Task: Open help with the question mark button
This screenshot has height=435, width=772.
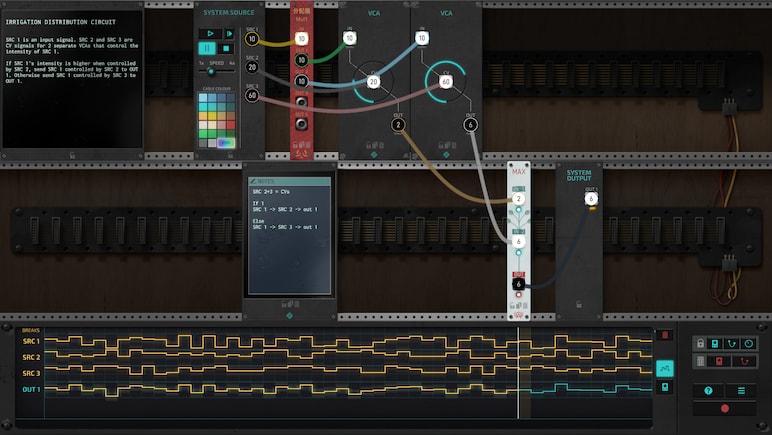Action: pos(708,391)
